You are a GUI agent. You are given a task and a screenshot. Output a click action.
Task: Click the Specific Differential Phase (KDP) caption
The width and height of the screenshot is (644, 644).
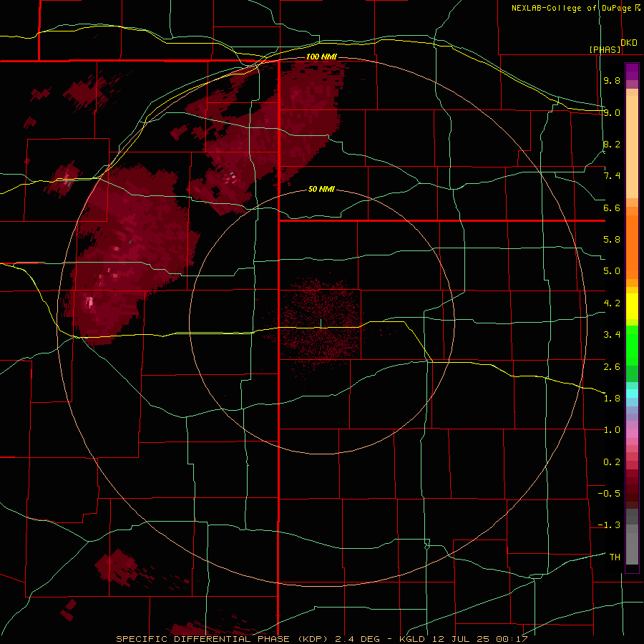(223, 639)
